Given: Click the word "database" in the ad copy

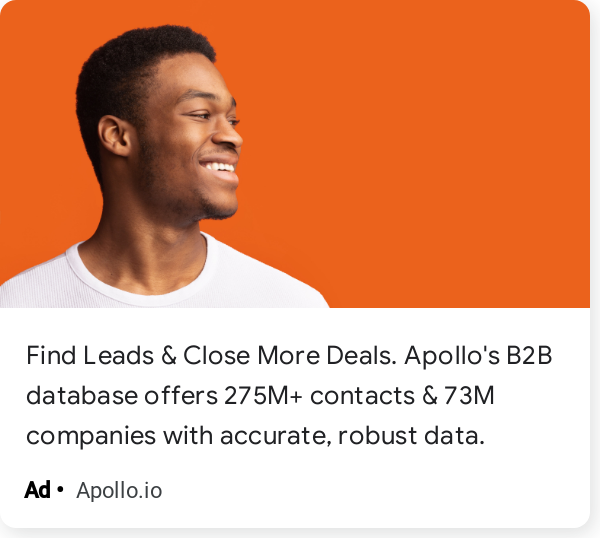Looking at the screenshot, I should point(82,395).
